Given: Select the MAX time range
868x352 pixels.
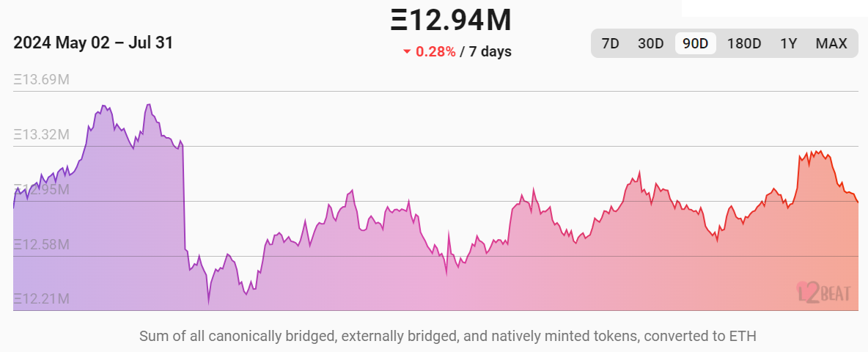Looking at the screenshot, I should (x=831, y=43).
